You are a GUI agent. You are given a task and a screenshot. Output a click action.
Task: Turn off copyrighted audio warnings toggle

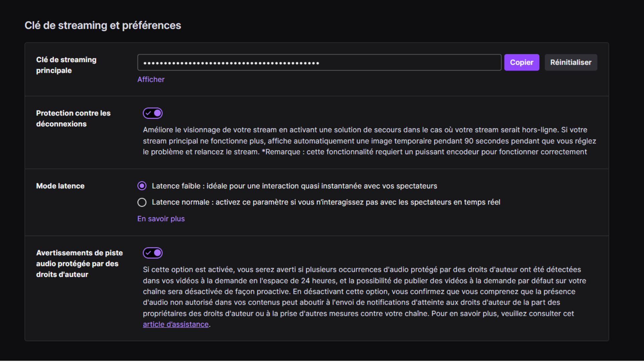[153, 253]
